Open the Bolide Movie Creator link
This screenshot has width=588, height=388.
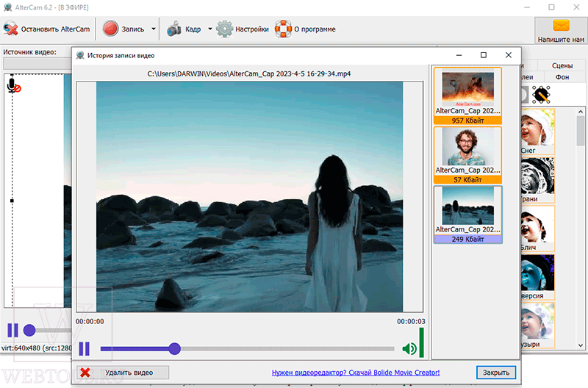[356, 373]
